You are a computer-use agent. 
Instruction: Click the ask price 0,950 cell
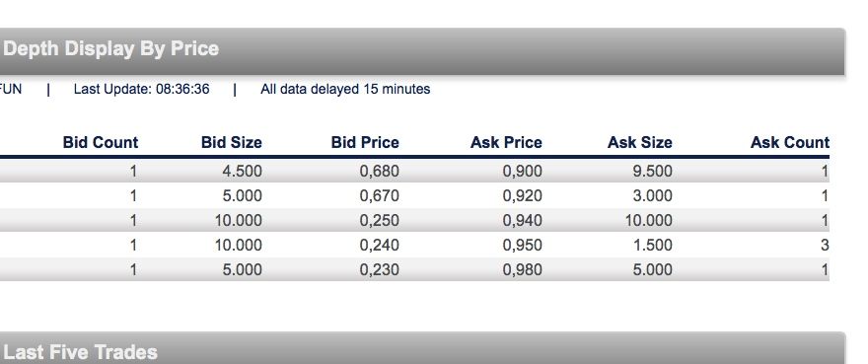click(522, 245)
